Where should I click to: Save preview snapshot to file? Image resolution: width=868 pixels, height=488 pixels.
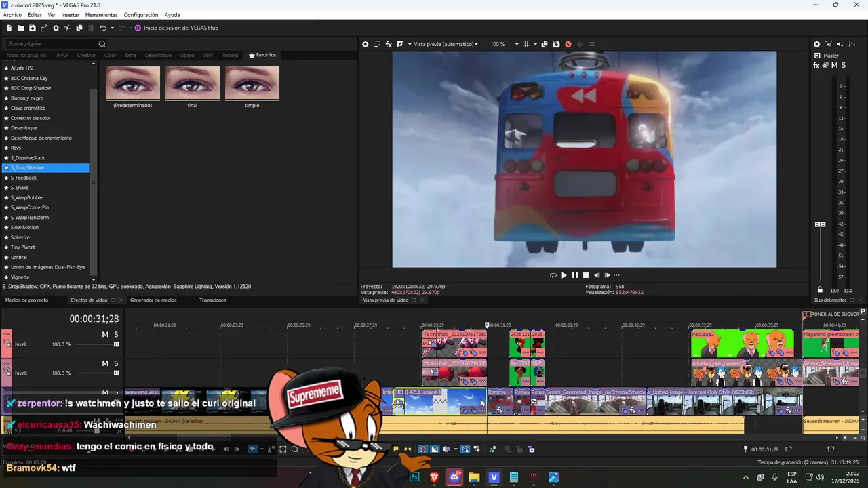click(556, 44)
